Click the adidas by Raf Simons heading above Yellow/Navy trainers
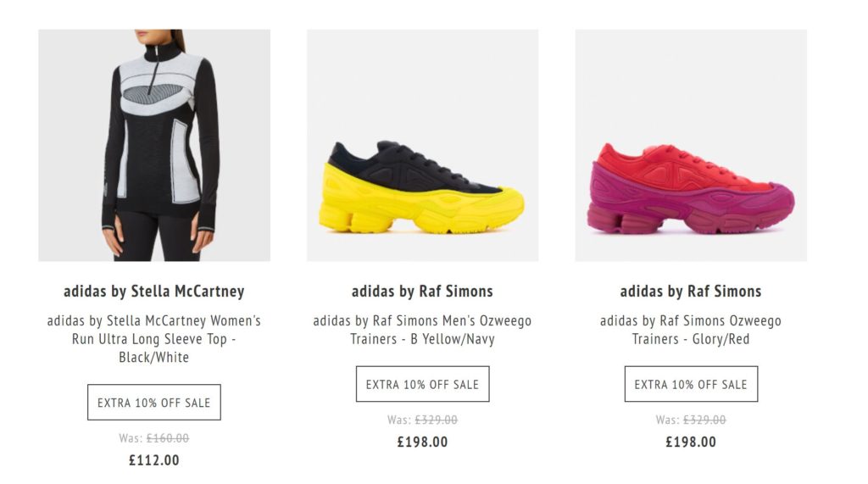The image size is (868, 484). 422,292
